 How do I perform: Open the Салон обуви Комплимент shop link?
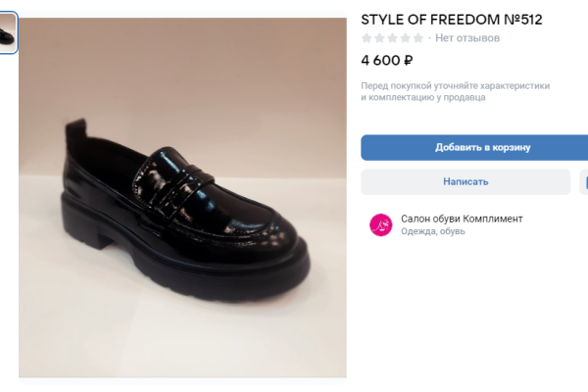pyautogui.click(x=462, y=219)
